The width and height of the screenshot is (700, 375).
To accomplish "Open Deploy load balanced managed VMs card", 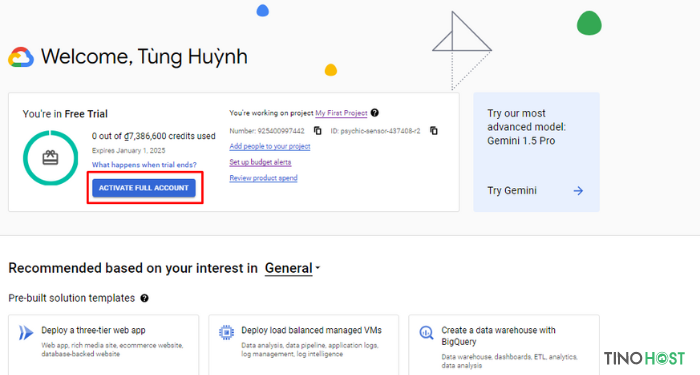I will pos(304,345).
